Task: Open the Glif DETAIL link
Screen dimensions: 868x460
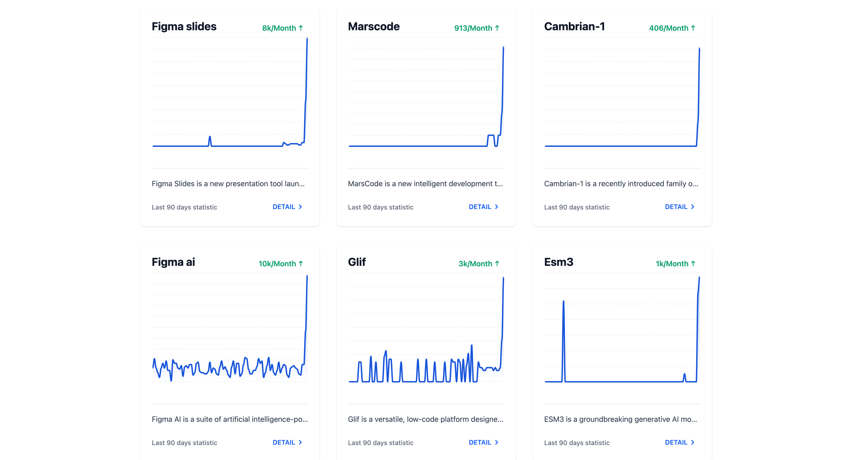Action: [x=483, y=443]
